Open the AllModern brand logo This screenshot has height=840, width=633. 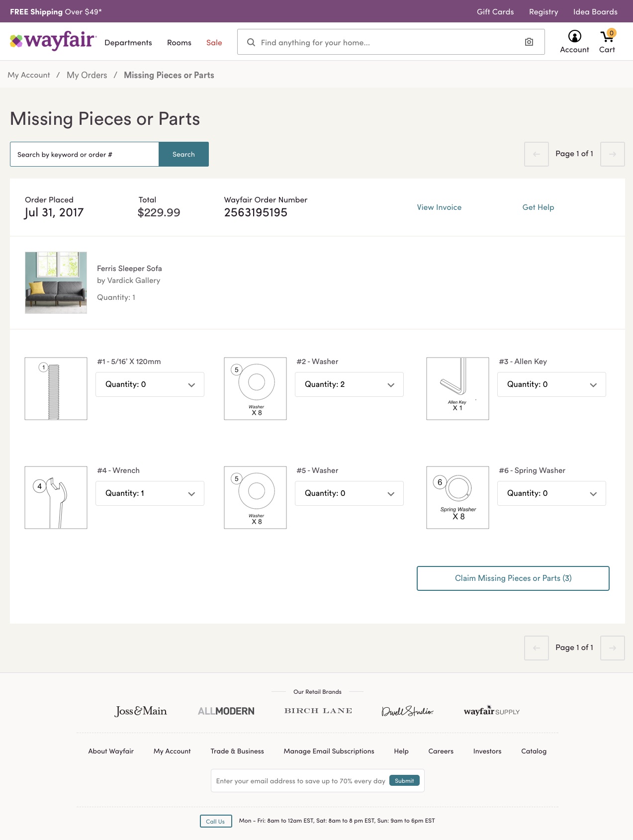226,711
